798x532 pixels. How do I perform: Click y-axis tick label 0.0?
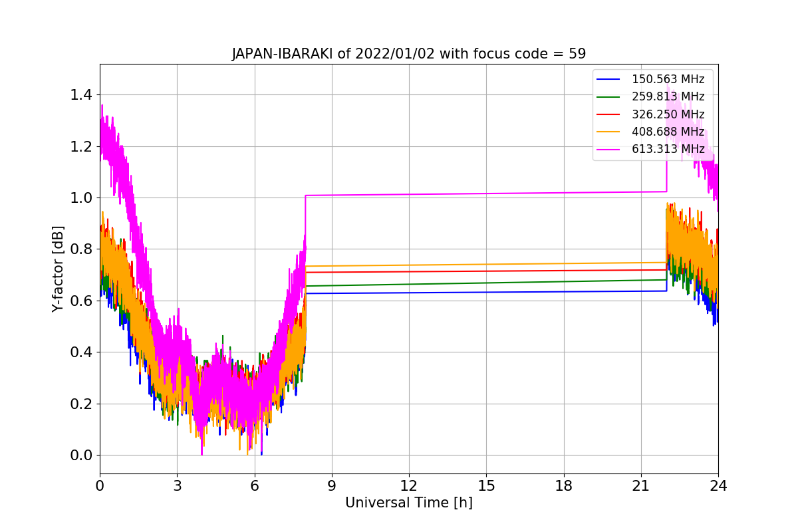coord(81,456)
